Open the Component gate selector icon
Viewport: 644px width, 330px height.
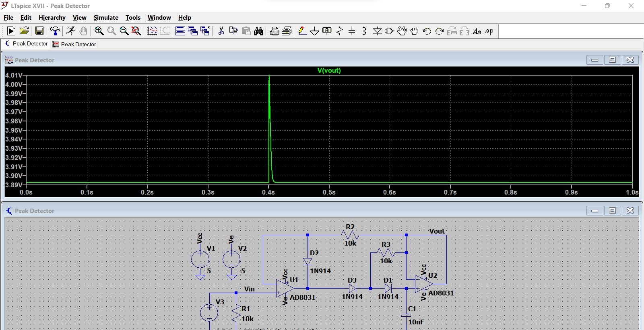(390, 31)
